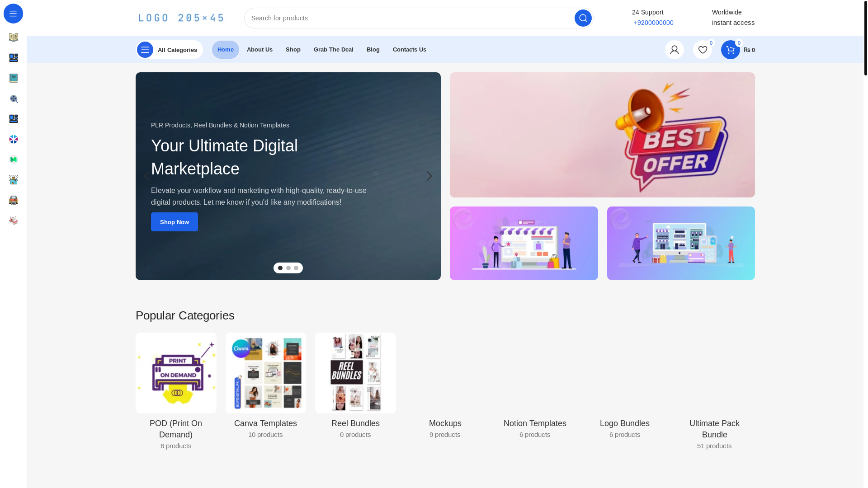This screenshot has width=868, height=488.
Task: Click the 51 products count text
Action: [714, 446]
